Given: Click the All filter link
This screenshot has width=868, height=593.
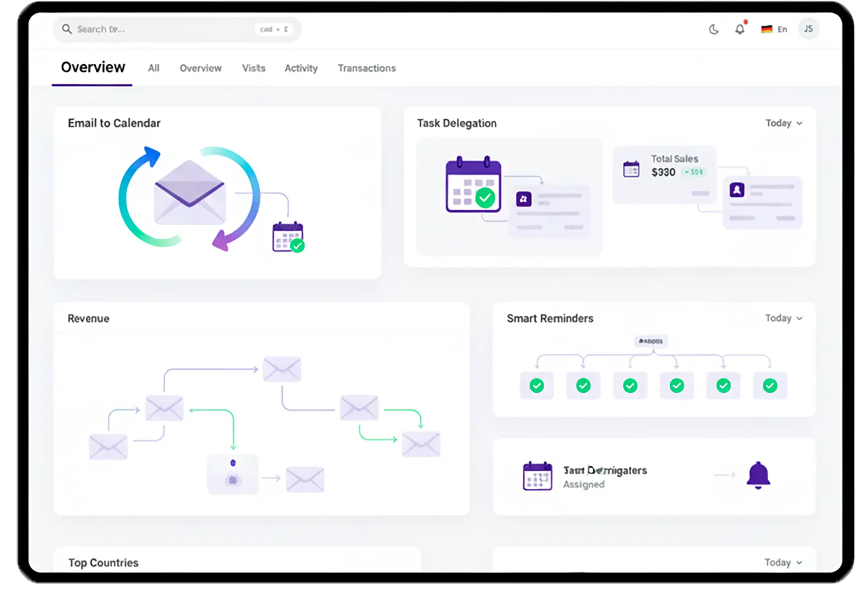Looking at the screenshot, I should tap(153, 68).
